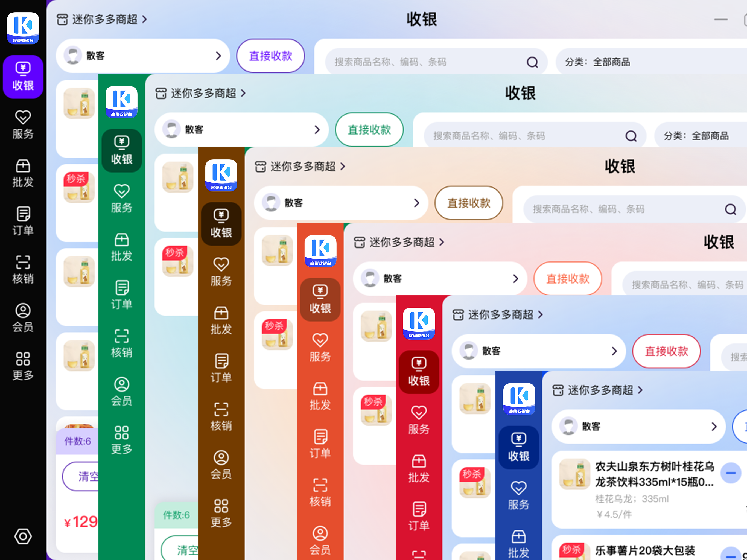Open 更多 in the green sidebar
Image resolution: width=747 pixels, height=560 pixels.
tap(122, 441)
